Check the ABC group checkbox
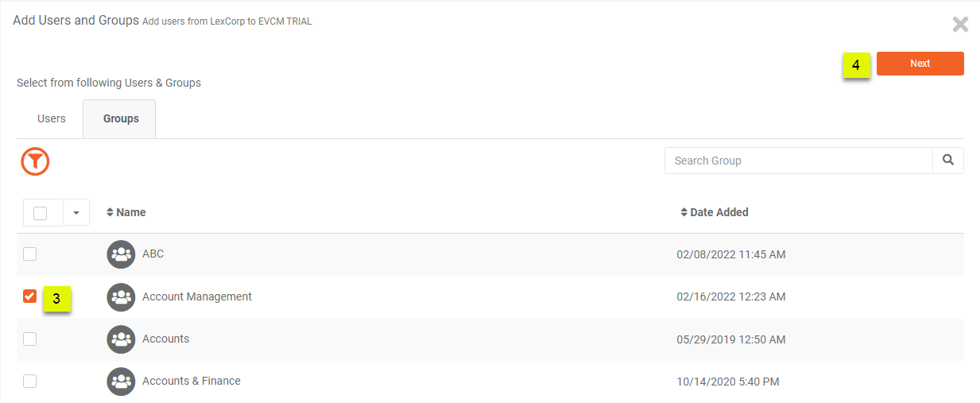Screen dimensions: 980x403 click(x=29, y=254)
